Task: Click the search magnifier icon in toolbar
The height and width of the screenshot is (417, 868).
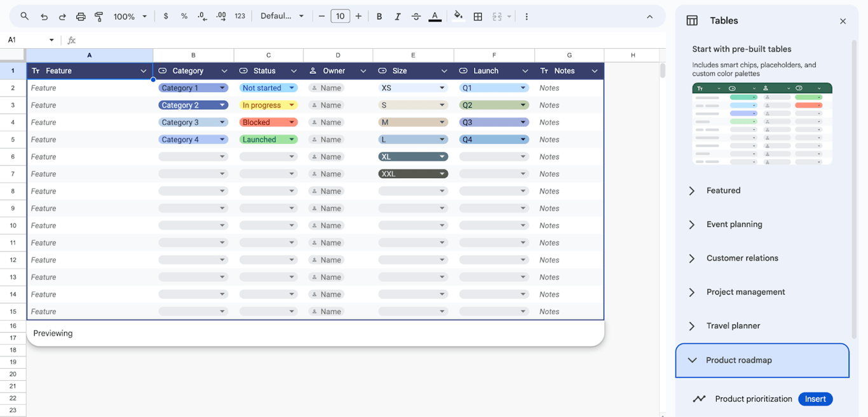Action: click(24, 17)
